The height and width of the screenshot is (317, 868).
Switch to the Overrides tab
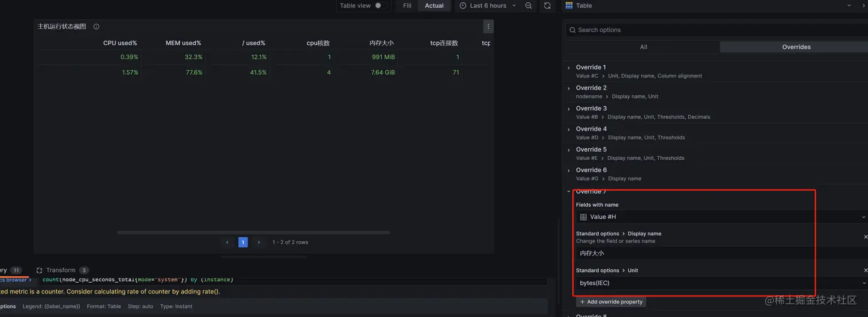point(796,47)
